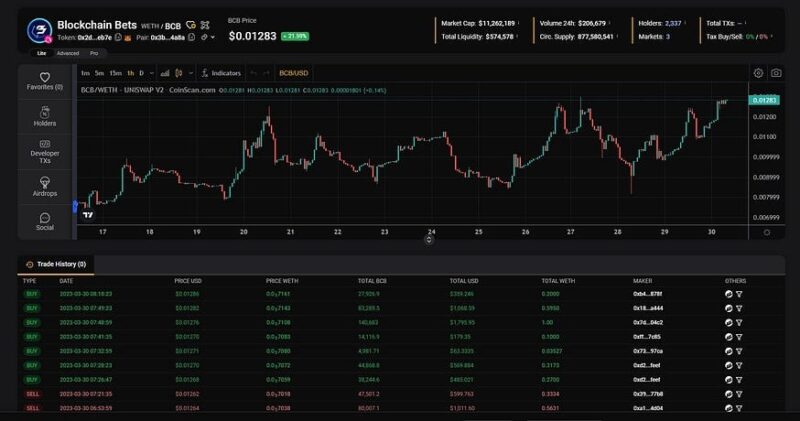Open Developer TXs sidebar item
Image resolution: width=800 pixels, height=421 pixels.
tap(45, 151)
